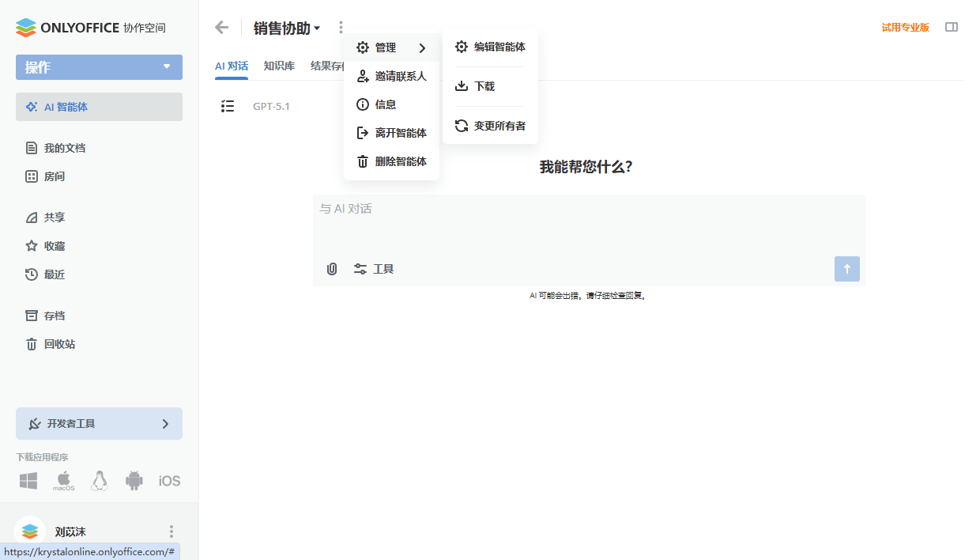The image size is (980, 560).
Task: Open 收藏 favorites from the sidebar
Action: click(x=54, y=245)
